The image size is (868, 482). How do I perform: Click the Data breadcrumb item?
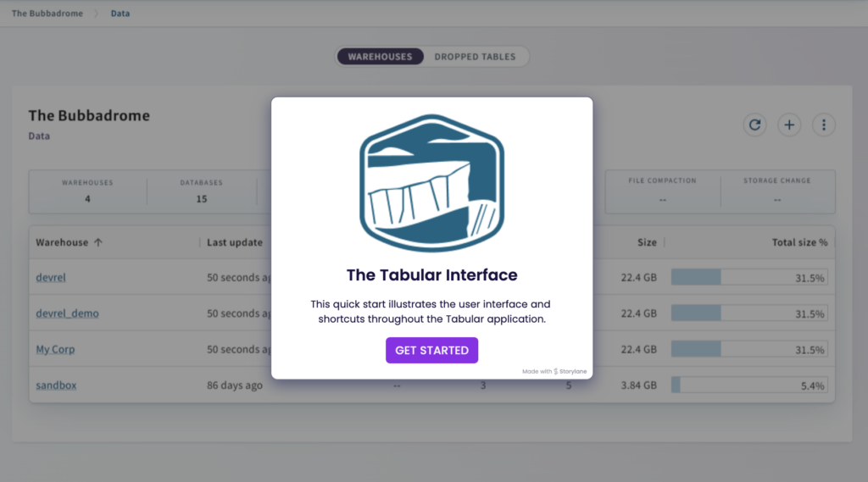point(120,14)
